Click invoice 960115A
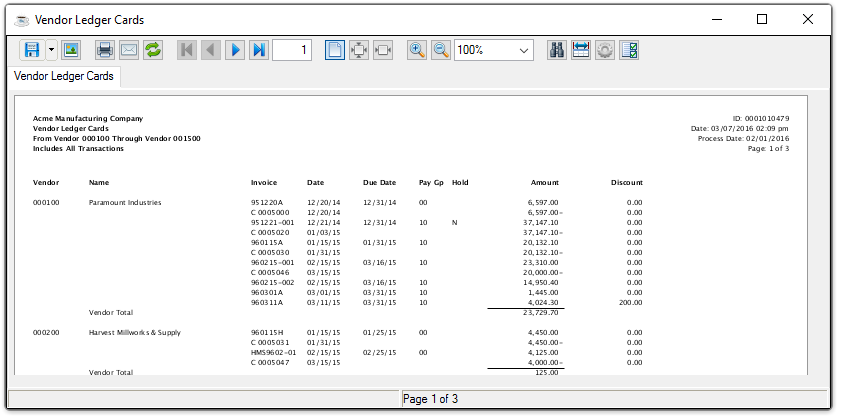The width and height of the screenshot is (841, 419). 267,242
